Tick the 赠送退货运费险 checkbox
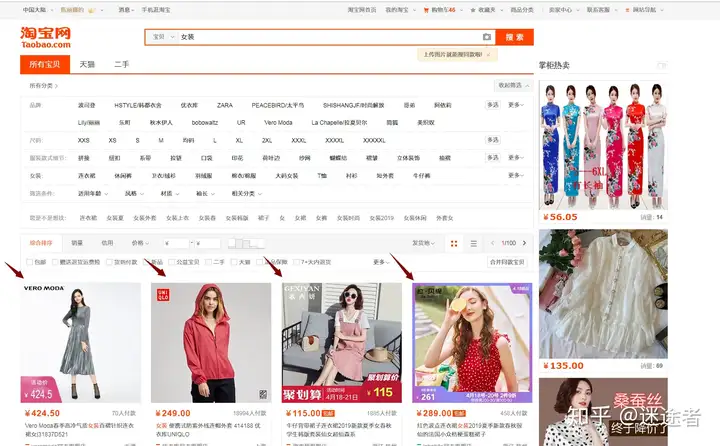This screenshot has width=720, height=446. 55,262
